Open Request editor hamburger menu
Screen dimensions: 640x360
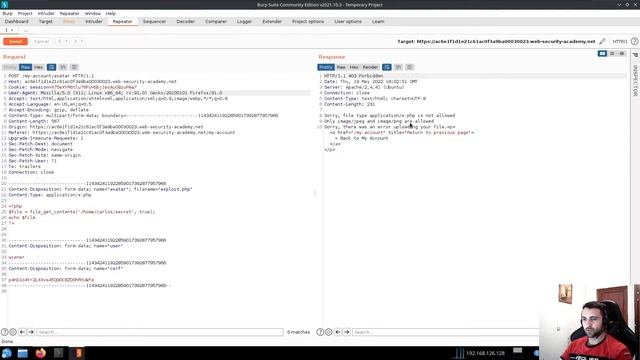[74, 67]
